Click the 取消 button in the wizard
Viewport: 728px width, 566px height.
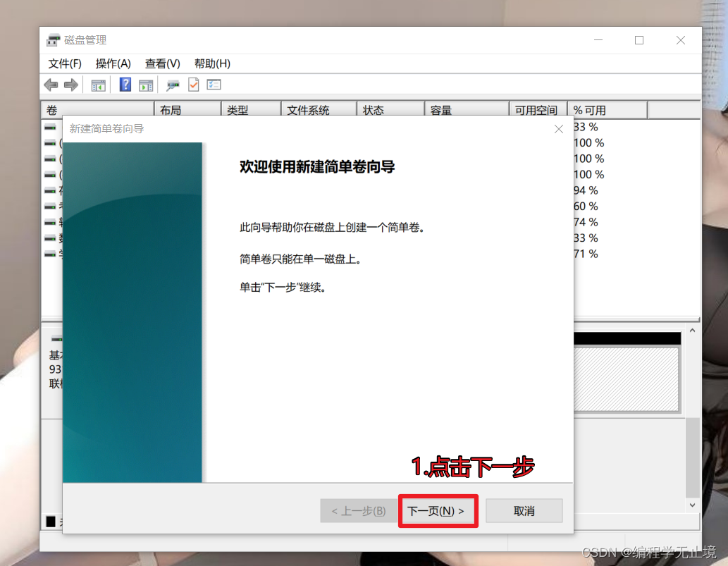[x=524, y=511]
